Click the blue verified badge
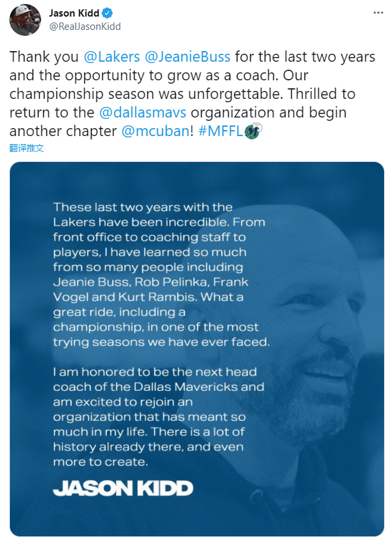Viewport: 392px width, 539px height. pyautogui.click(x=107, y=13)
